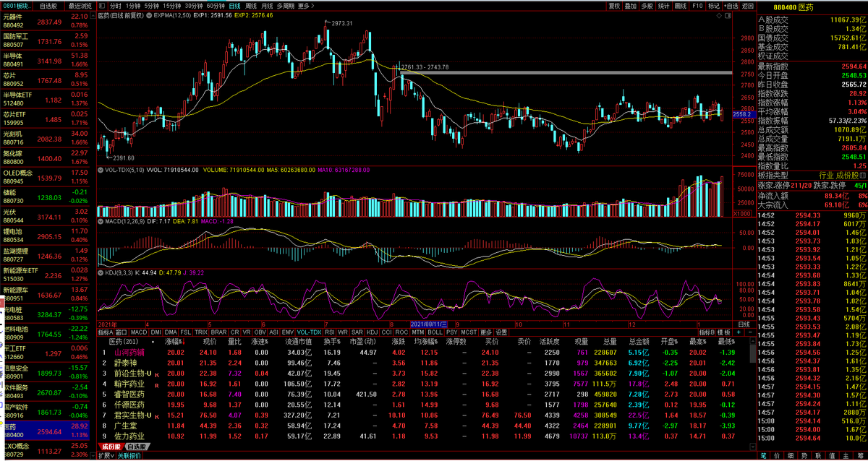Click the chart panel icon left of 分时
This screenshot has width=868, height=461.
click(101, 5)
